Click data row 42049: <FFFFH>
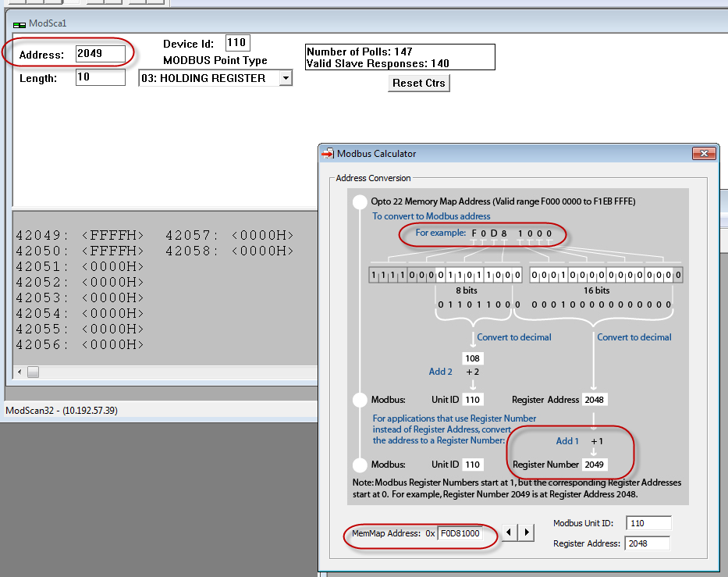 [80, 236]
